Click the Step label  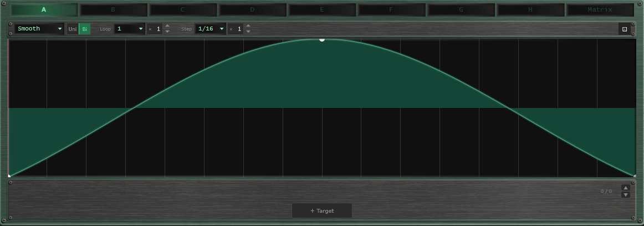pyautogui.click(x=186, y=29)
